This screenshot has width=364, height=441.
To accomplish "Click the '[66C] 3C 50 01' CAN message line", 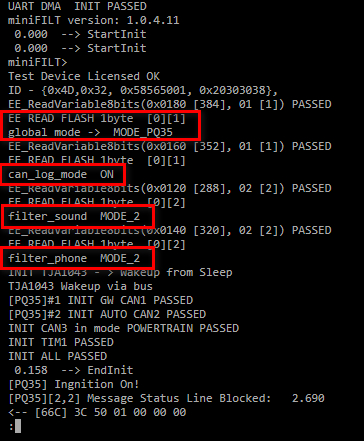I will point(97,412).
